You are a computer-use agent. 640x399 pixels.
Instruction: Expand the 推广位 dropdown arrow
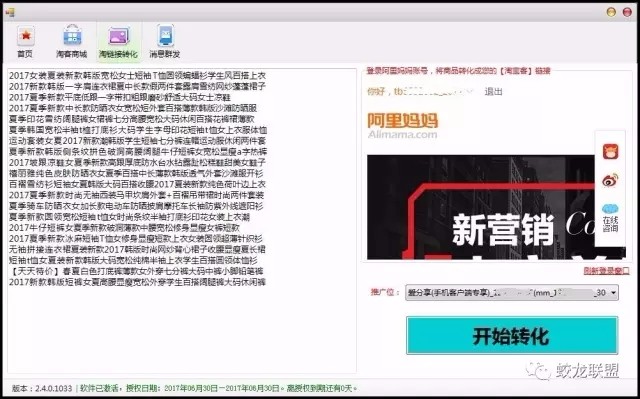[613, 293]
